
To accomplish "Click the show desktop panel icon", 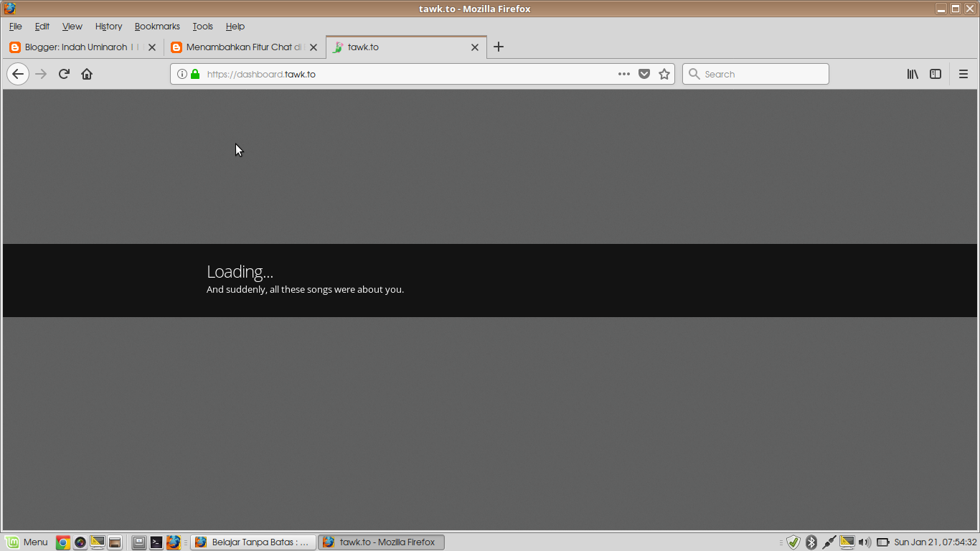I will click(x=139, y=542).
